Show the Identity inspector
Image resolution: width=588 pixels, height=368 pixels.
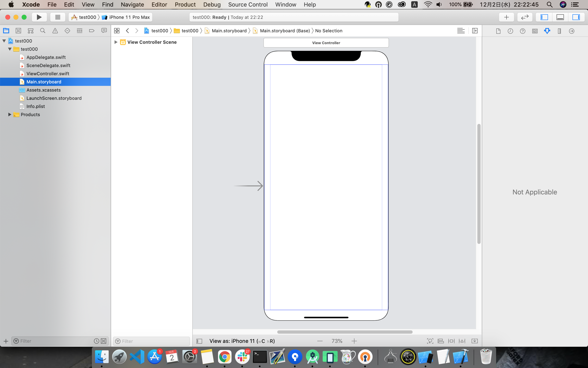[535, 31]
